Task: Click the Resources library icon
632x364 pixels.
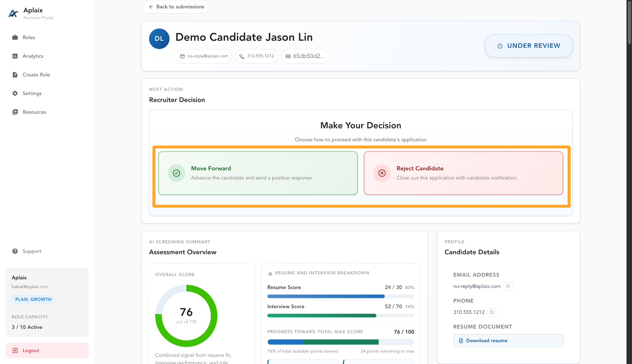Action: pos(15,112)
